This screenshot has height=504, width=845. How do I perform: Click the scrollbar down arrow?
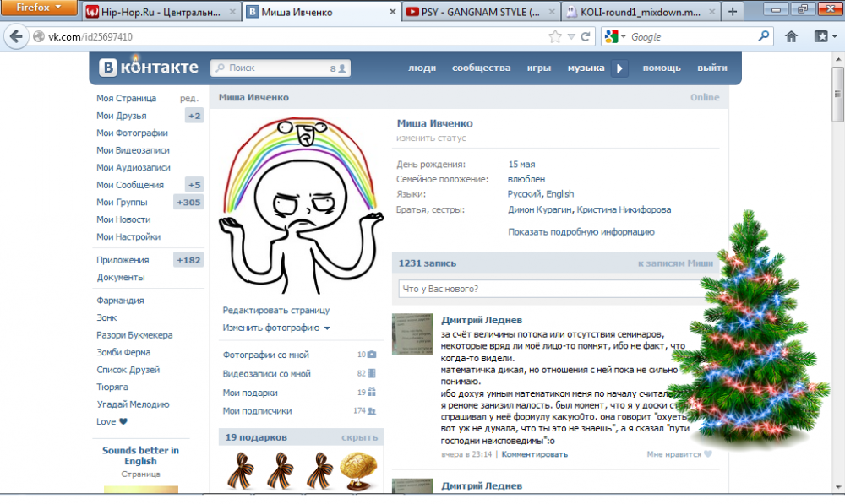838,487
